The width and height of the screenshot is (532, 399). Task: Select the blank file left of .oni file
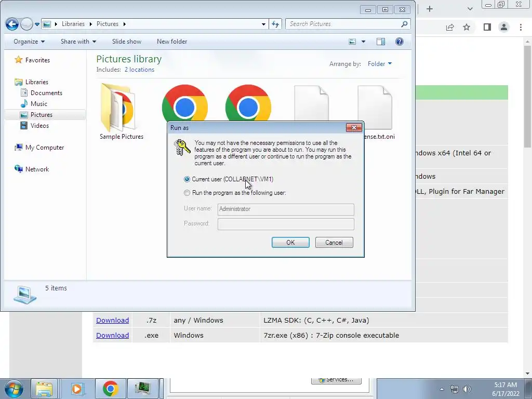[312, 103]
